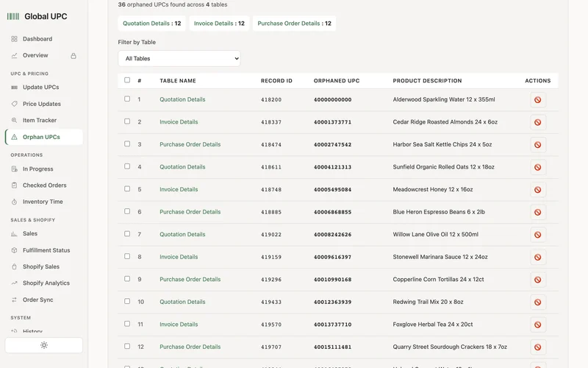The height and width of the screenshot is (368, 588).
Task: Click record ID 419570
Action: coord(271,325)
